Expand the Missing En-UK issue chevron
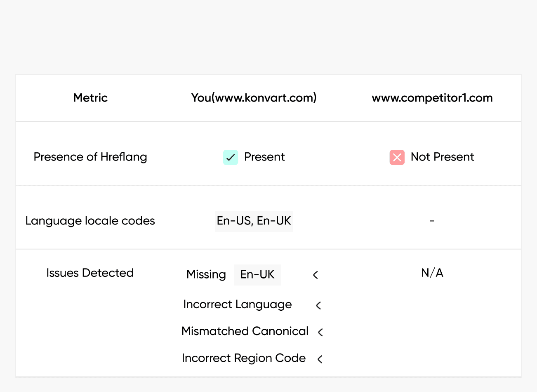 (x=316, y=275)
